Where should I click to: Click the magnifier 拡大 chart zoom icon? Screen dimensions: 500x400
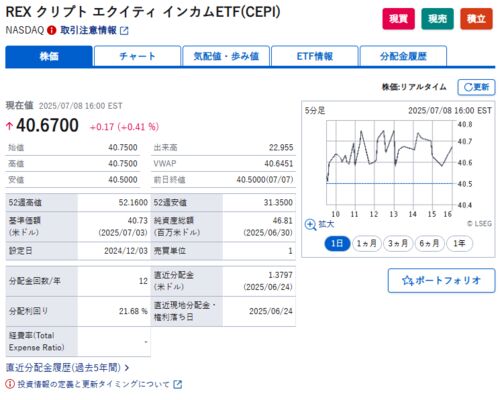[310, 225]
